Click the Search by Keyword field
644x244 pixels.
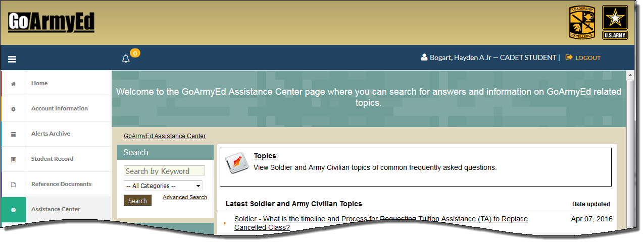click(x=164, y=171)
